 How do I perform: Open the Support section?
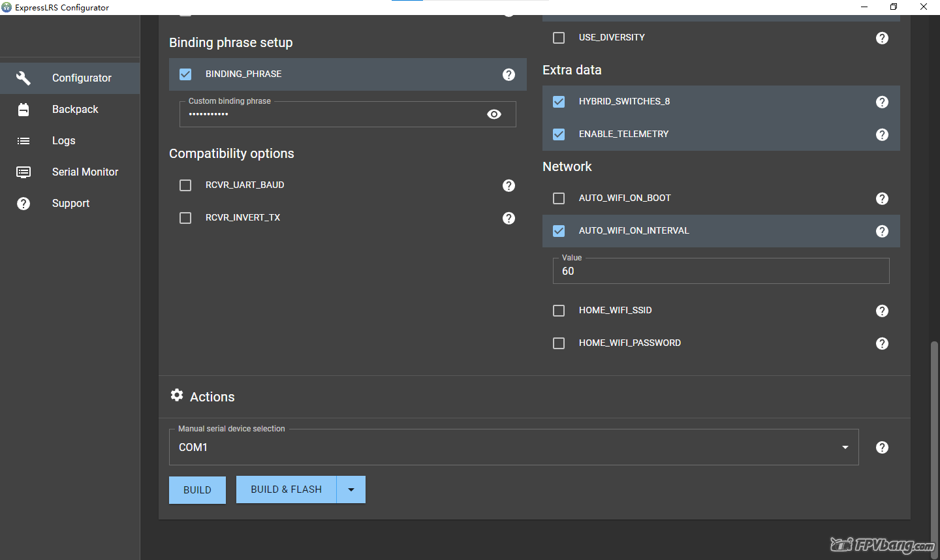70,204
